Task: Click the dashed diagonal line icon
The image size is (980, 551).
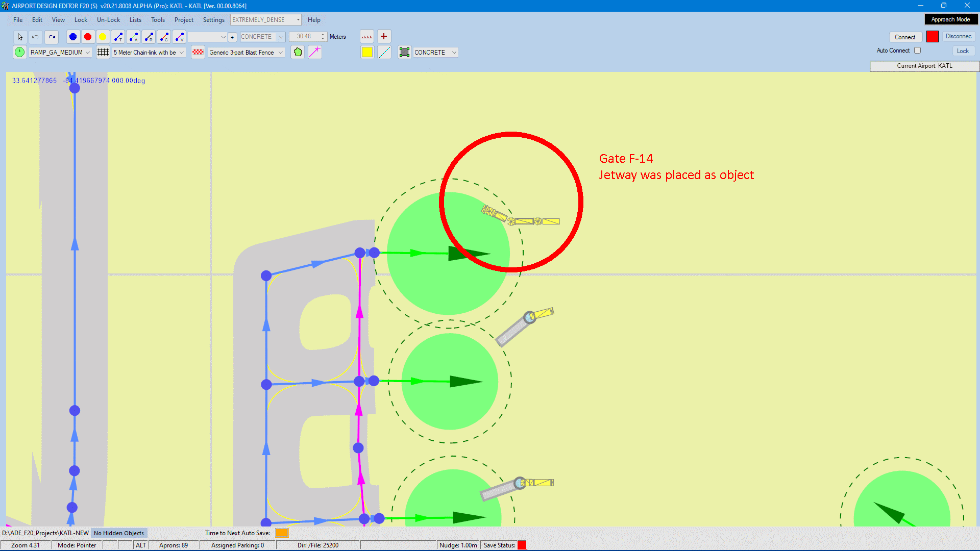Action: pos(384,52)
